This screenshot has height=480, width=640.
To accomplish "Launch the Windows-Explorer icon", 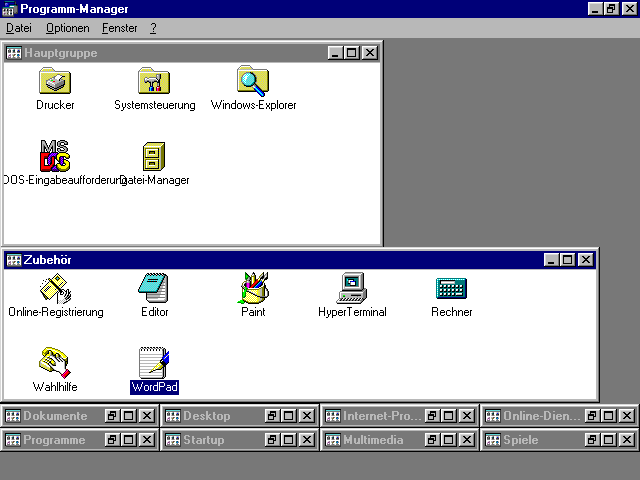I will (x=253, y=81).
